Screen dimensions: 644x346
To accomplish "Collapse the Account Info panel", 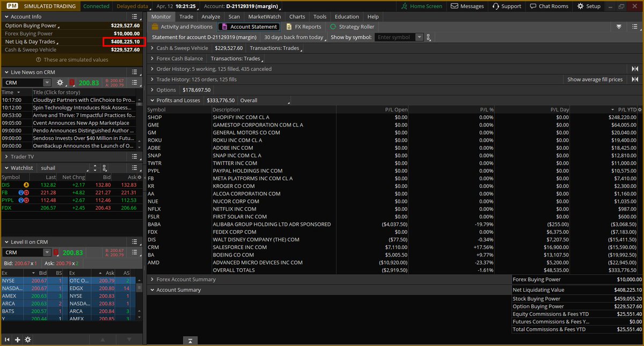I will (x=6, y=17).
